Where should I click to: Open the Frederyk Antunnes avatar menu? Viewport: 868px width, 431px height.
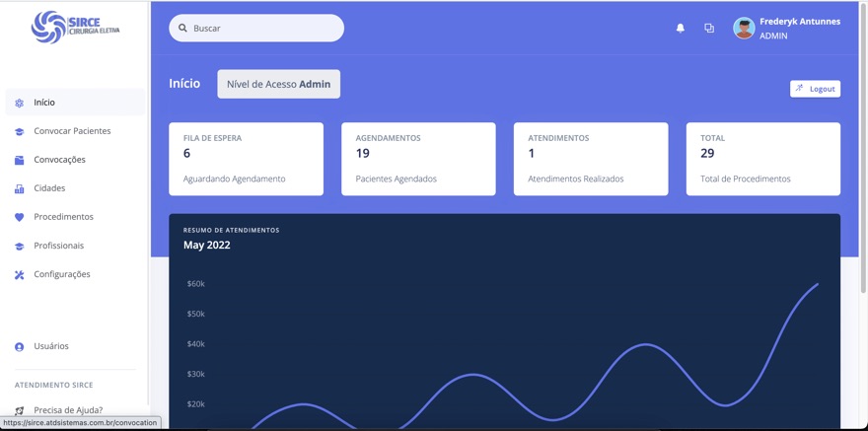click(x=744, y=29)
